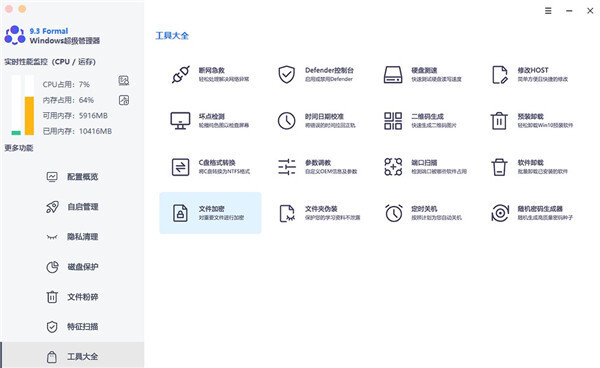Click the green CPU usage bar
The height and width of the screenshot is (368, 600).
click(x=16, y=133)
